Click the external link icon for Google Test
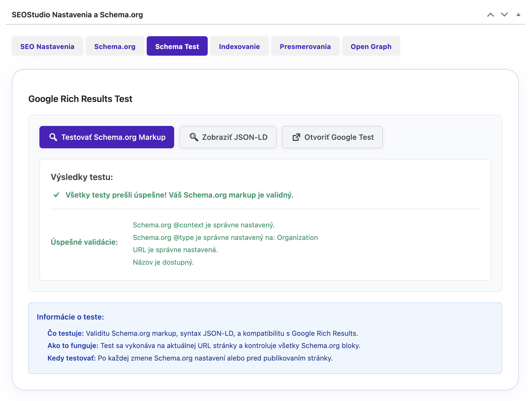The width and height of the screenshot is (532, 401). [296, 137]
